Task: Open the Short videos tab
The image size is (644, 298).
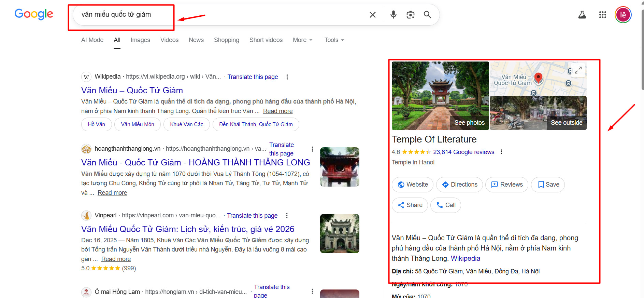Action: click(266, 40)
